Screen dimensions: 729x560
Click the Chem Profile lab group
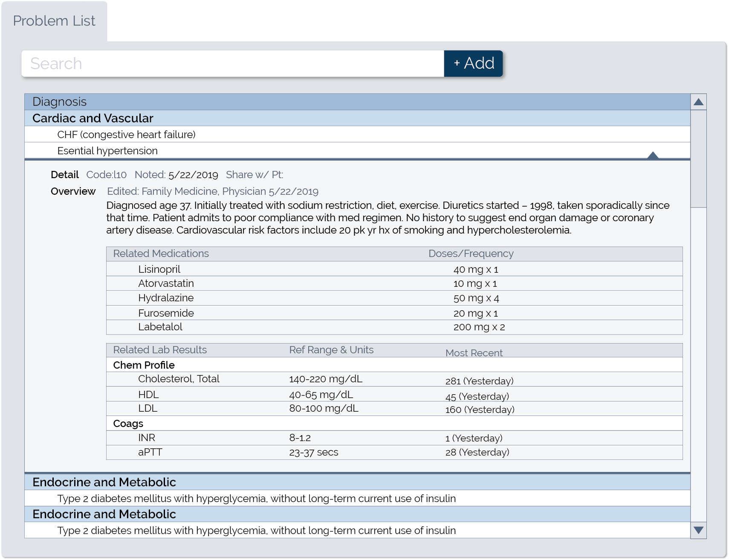click(144, 365)
